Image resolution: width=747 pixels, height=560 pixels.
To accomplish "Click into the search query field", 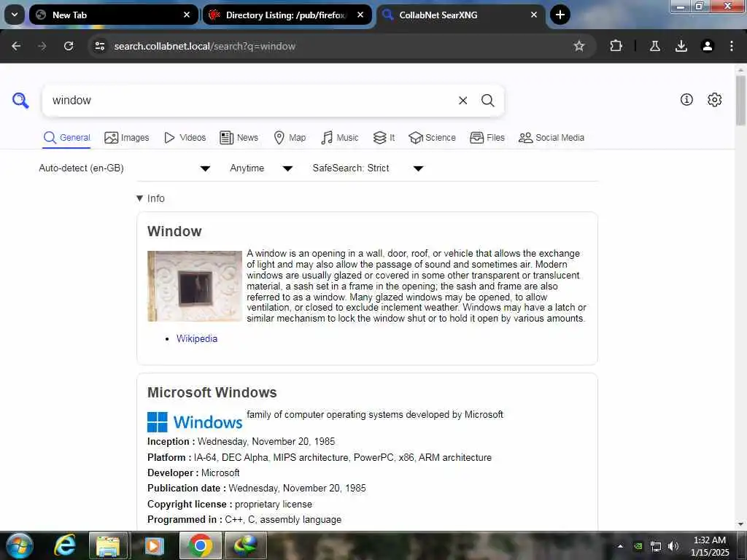I will click(252, 101).
